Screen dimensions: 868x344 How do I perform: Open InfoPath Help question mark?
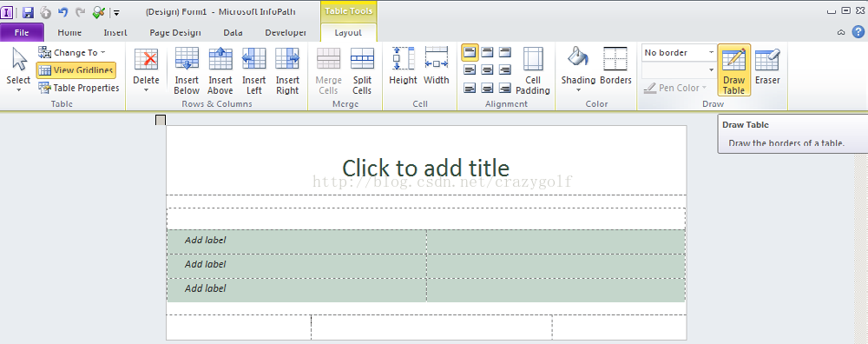pyautogui.click(x=858, y=32)
